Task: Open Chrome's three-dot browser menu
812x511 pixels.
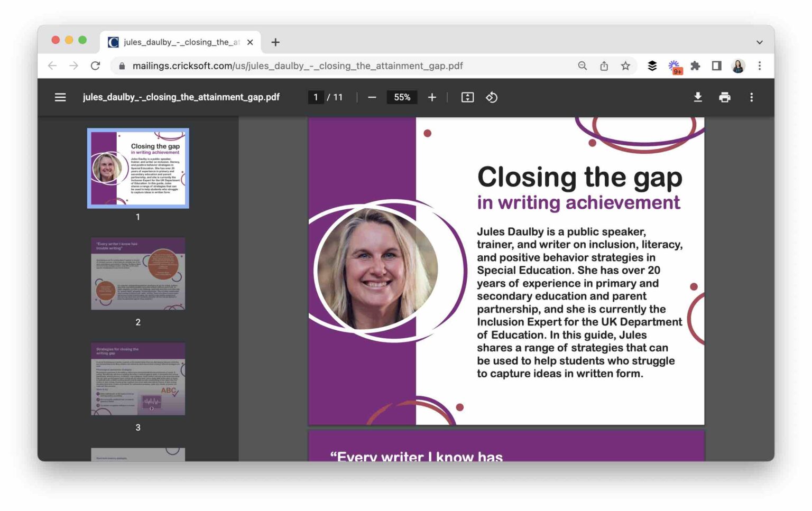Action: 760,66
